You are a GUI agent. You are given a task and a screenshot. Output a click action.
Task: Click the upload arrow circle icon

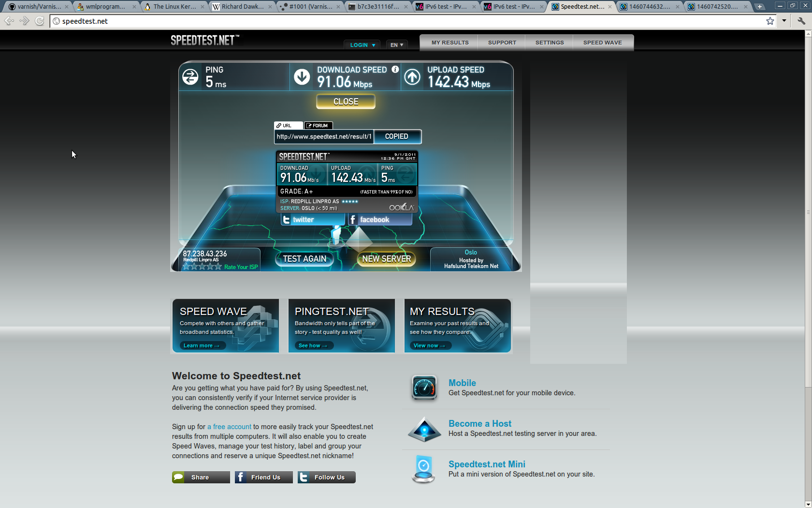pyautogui.click(x=412, y=76)
